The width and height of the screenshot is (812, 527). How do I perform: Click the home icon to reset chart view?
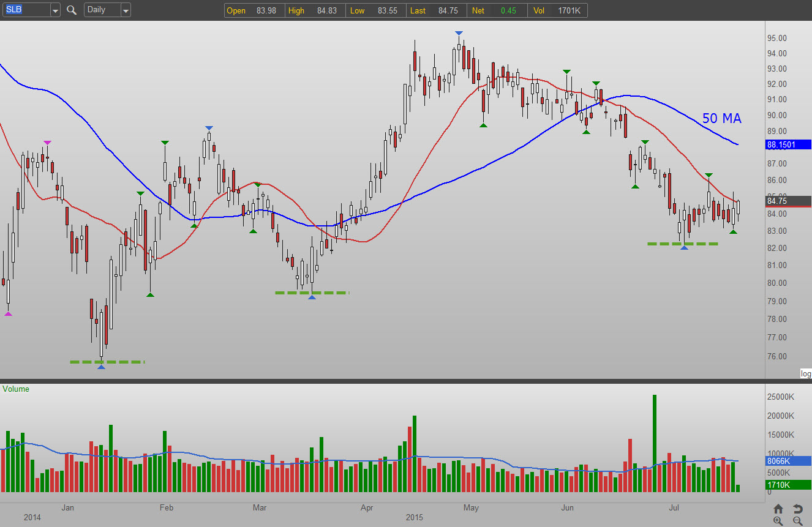778,509
